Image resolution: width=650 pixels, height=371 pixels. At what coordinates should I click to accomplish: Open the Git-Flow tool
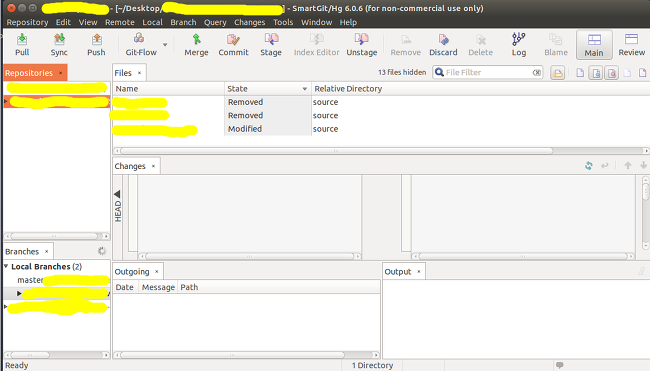click(x=141, y=44)
